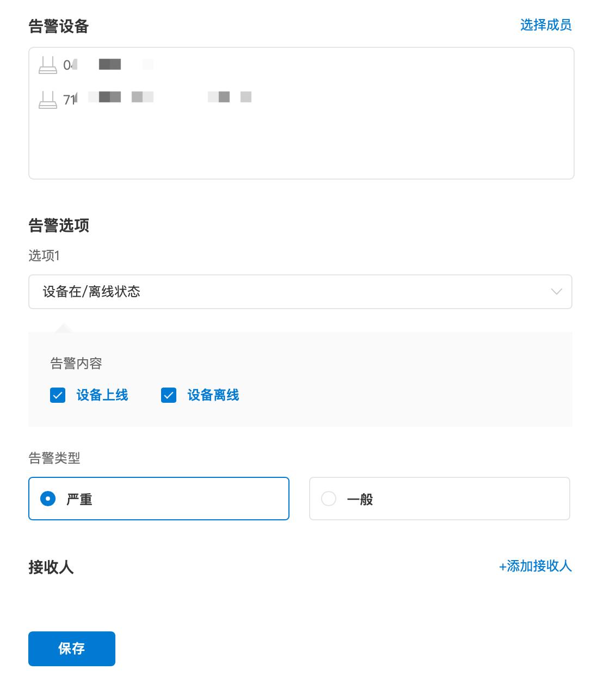Viewport: 616px width, 688px height.
Task: Click +添加接收人 to add a recipient
Action: tap(535, 567)
